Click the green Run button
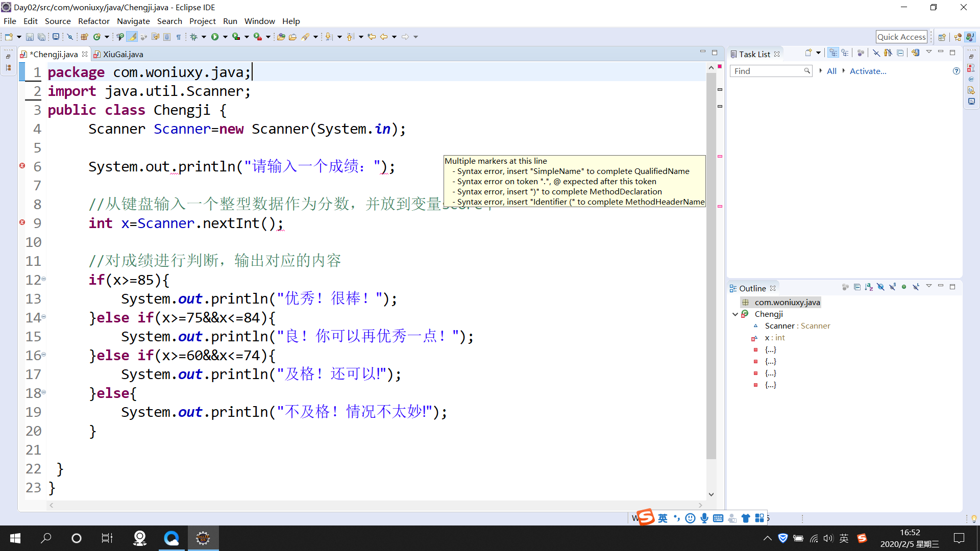This screenshot has width=980, height=551. 215,37
